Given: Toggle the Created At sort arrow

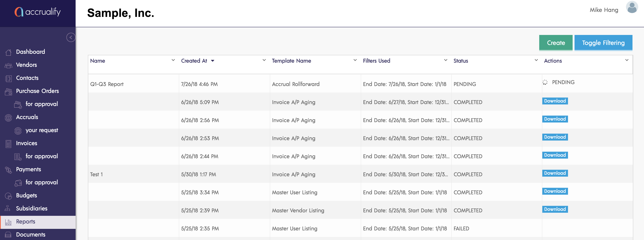Looking at the screenshot, I should coord(212,61).
